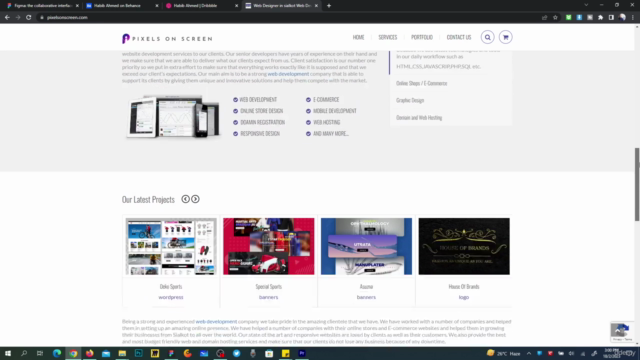Open Figma app from the taskbar

point(171,353)
